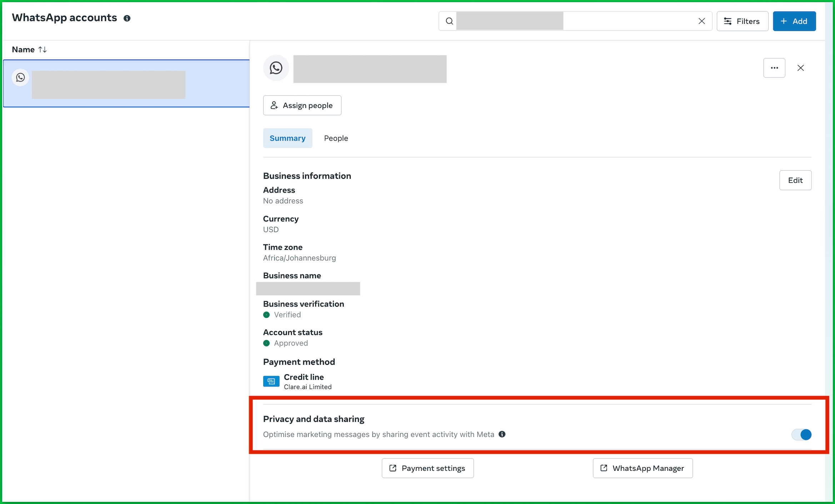Open the three-dots more options menu
835x504 pixels.
tap(774, 68)
